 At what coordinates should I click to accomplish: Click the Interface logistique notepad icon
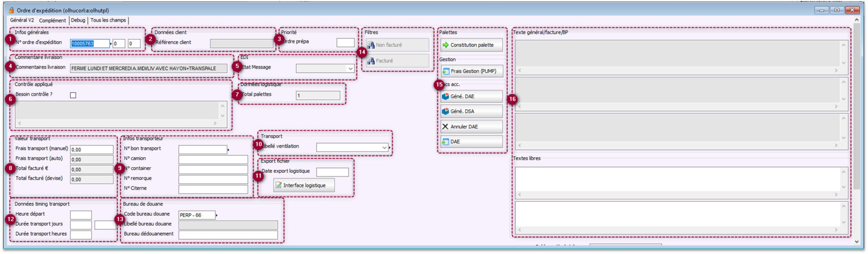[278, 185]
